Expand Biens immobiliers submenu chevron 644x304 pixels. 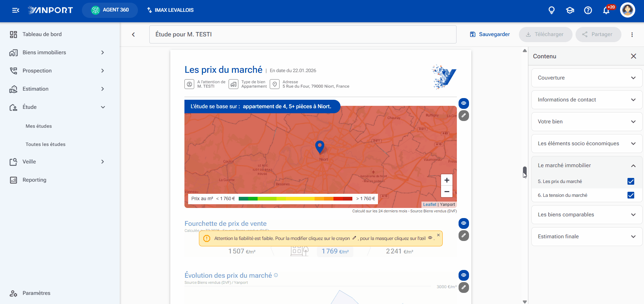coord(103,53)
